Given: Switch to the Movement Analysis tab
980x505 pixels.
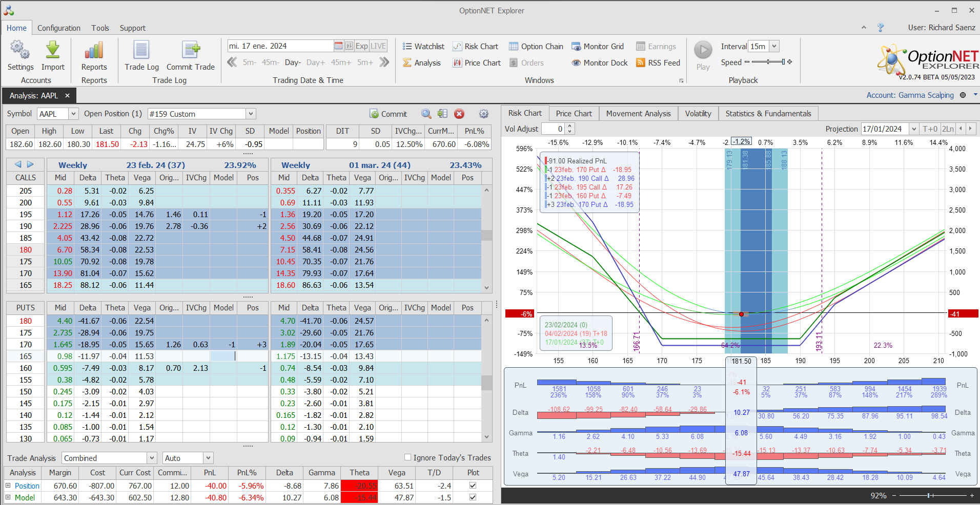Looking at the screenshot, I should coord(638,114).
